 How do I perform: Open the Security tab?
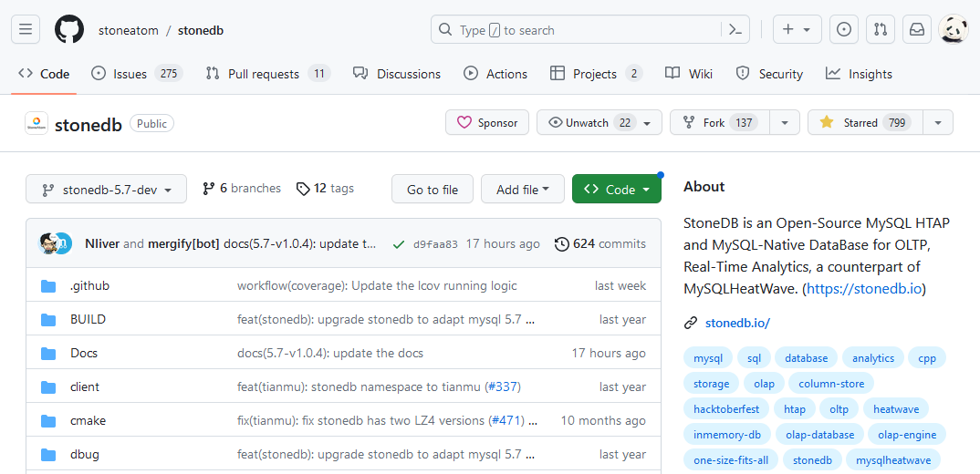point(769,74)
